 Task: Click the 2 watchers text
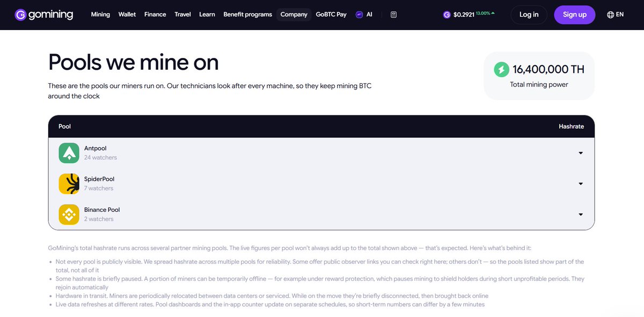tap(99, 219)
